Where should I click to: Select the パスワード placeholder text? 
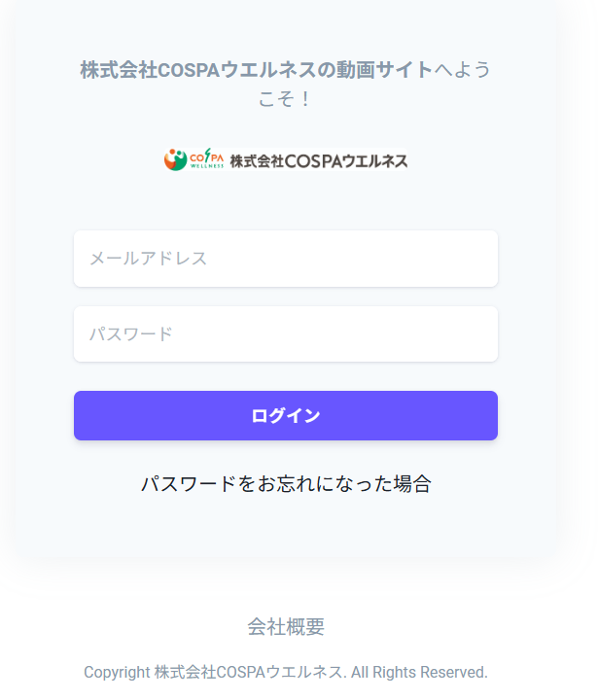tap(131, 333)
